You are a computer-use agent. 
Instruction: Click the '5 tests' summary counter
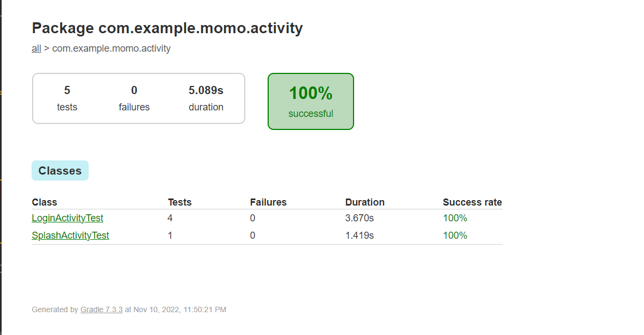coord(66,98)
